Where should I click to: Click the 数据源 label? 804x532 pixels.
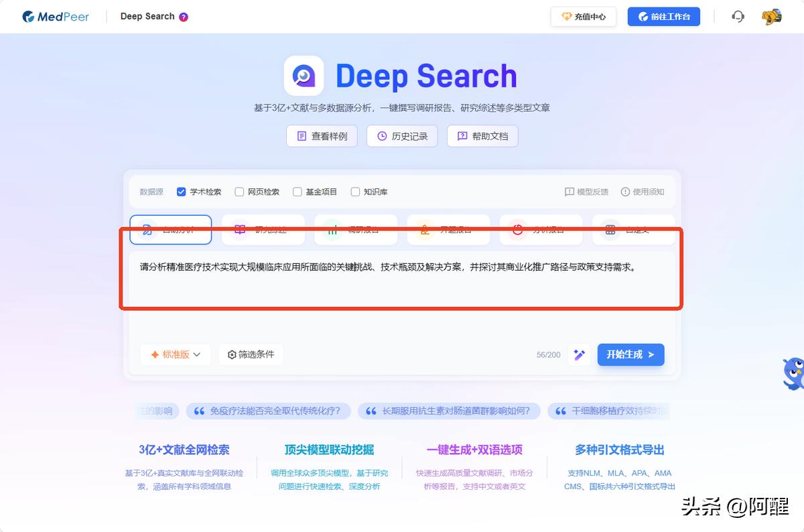pos(151,192)
